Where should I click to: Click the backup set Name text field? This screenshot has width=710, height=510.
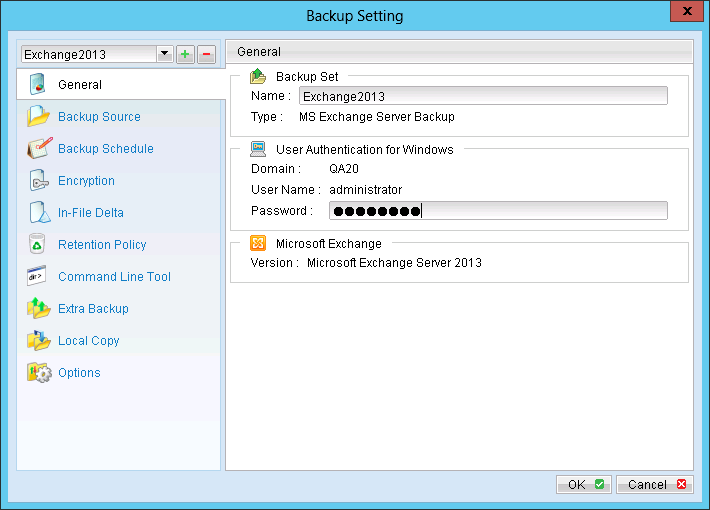[483, 96]
